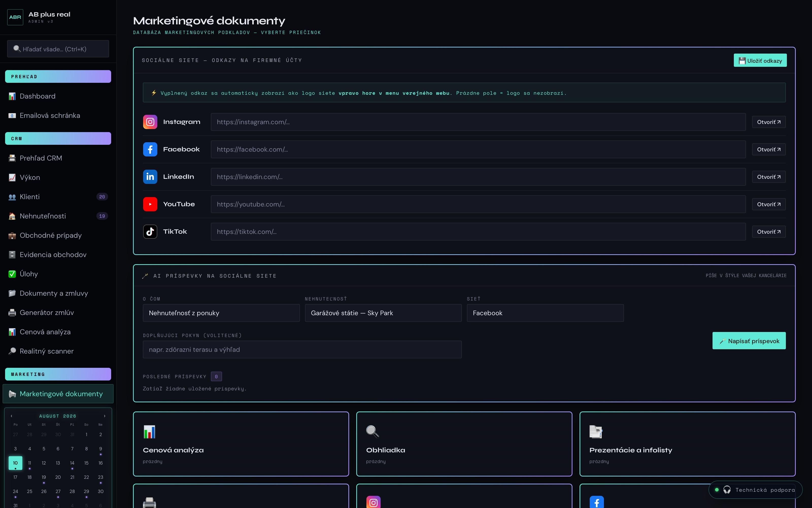812x508 pixels.
Task: Click the ABR logo icon
Action: point(15,17)
